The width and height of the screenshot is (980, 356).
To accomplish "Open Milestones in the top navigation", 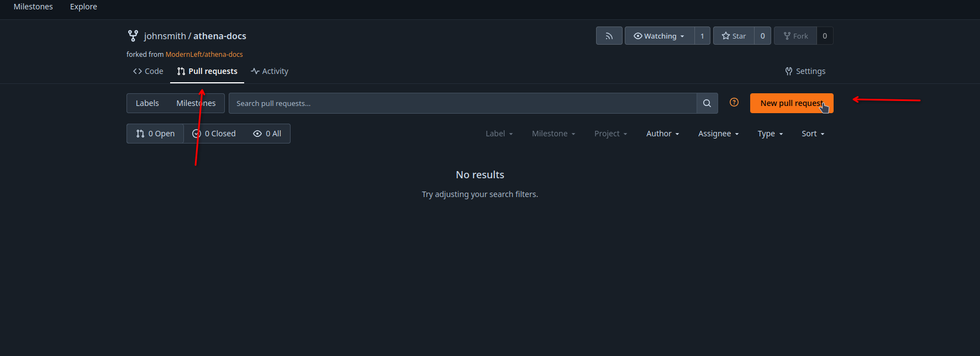I will (x=33, y=7).
